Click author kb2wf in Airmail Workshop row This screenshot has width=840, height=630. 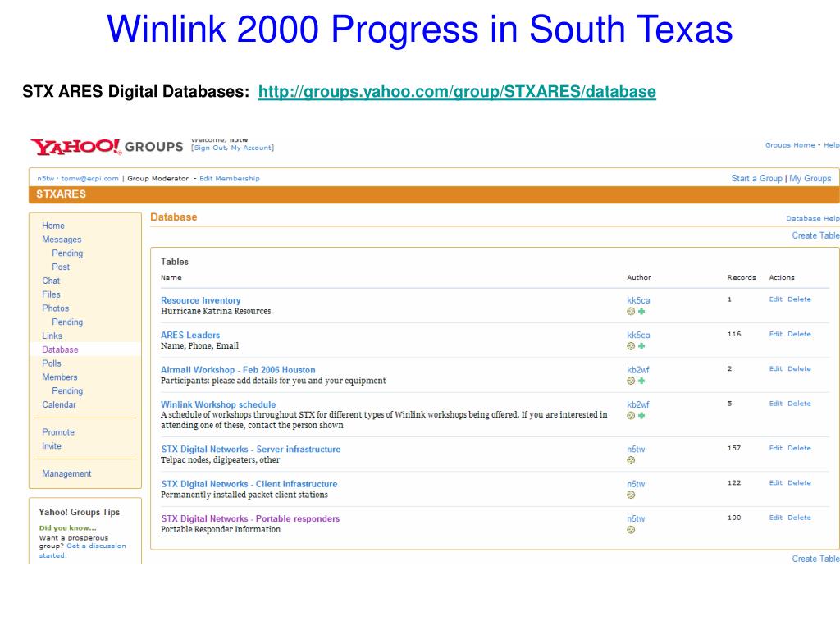[x=637, y=370]
